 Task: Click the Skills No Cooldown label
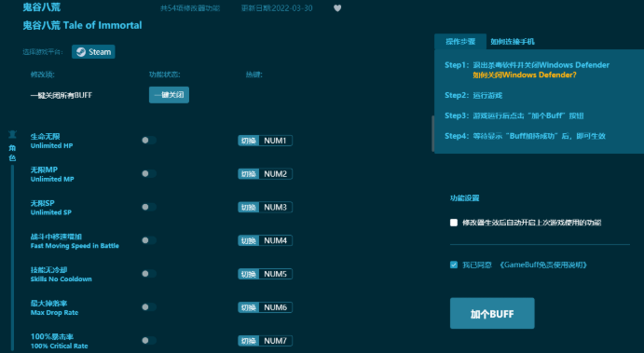pos(62,279)
